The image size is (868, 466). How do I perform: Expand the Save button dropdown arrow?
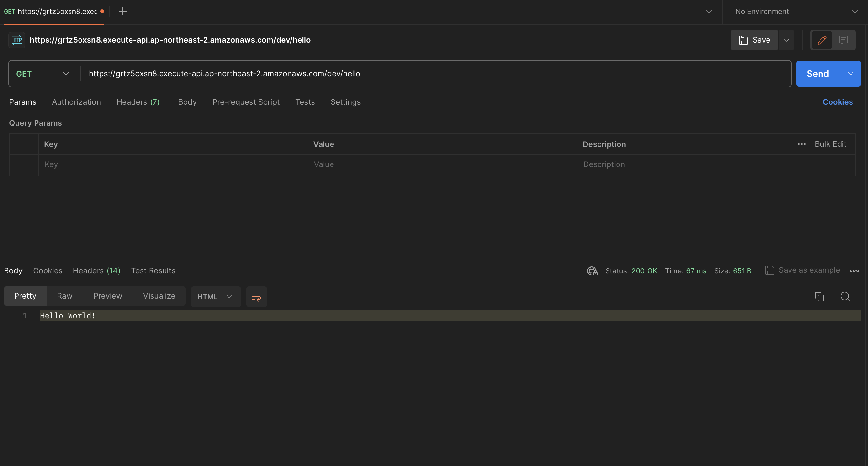tap(787, 40)
